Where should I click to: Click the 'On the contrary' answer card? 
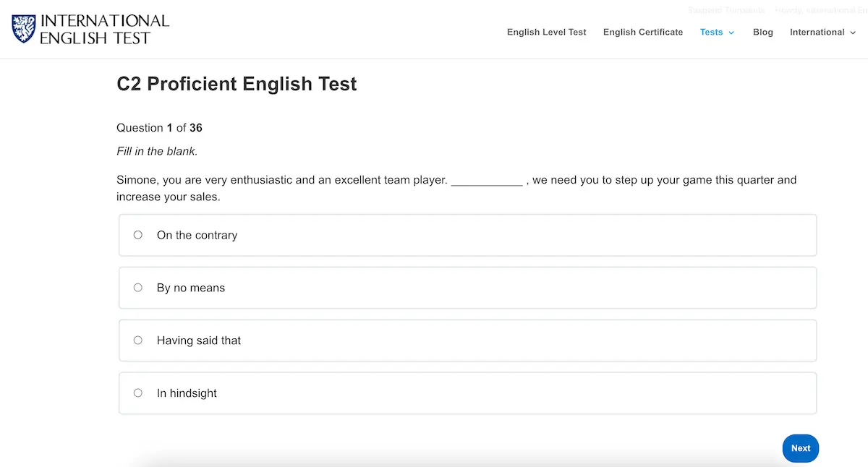(x=467, y=234)
